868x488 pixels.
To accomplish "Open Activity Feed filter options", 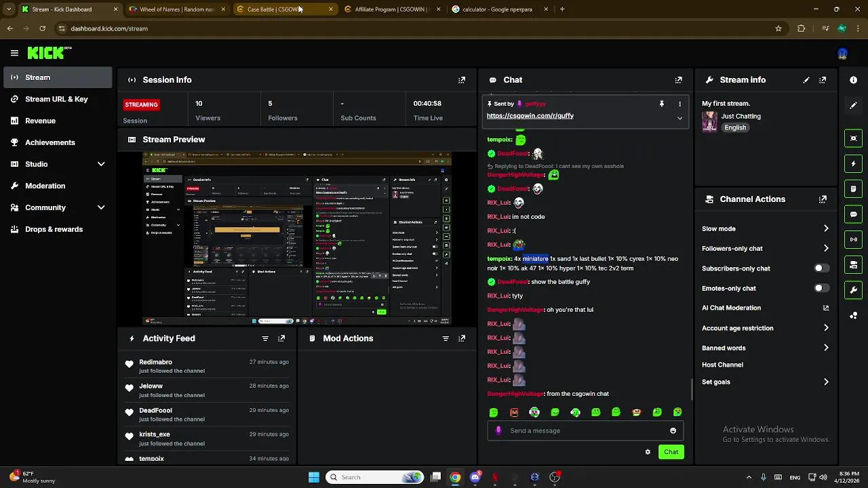I will pyautogui.click(x=265, y=338).
